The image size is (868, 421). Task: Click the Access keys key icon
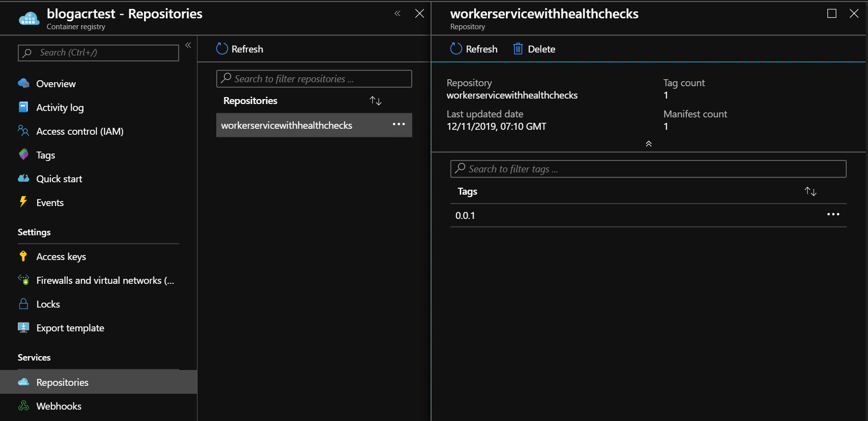point(23,256)
